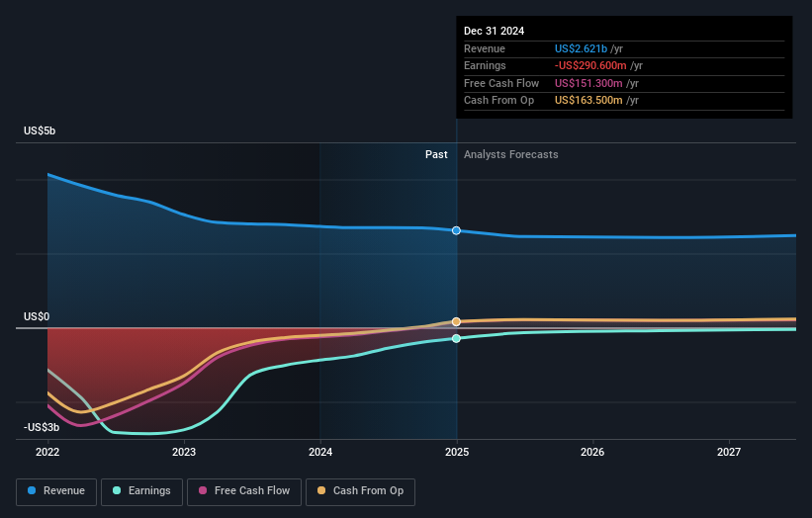Viewport: 812px width, 518px height.
Task: Toggle the Free Cash Flow legend button
Action: pos(244,491)
